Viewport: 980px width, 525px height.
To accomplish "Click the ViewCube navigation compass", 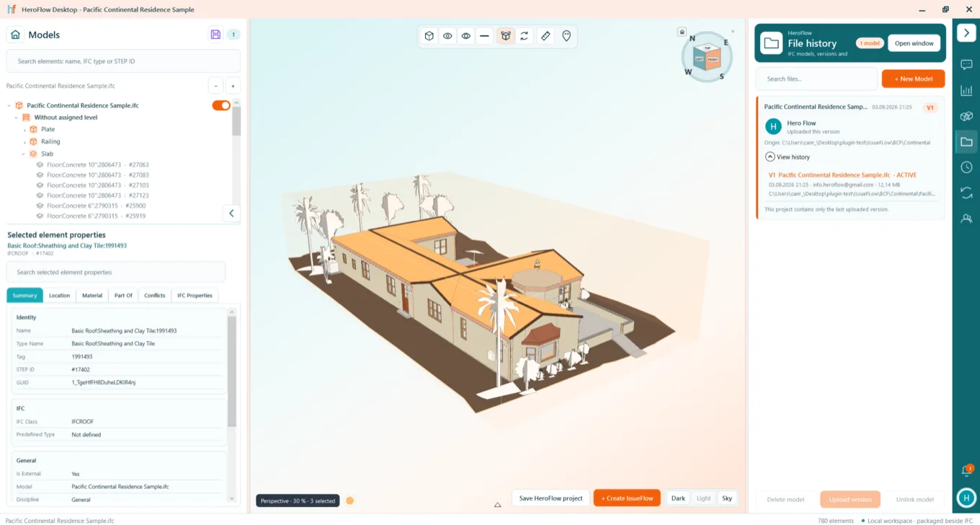I will pos(708,58).
